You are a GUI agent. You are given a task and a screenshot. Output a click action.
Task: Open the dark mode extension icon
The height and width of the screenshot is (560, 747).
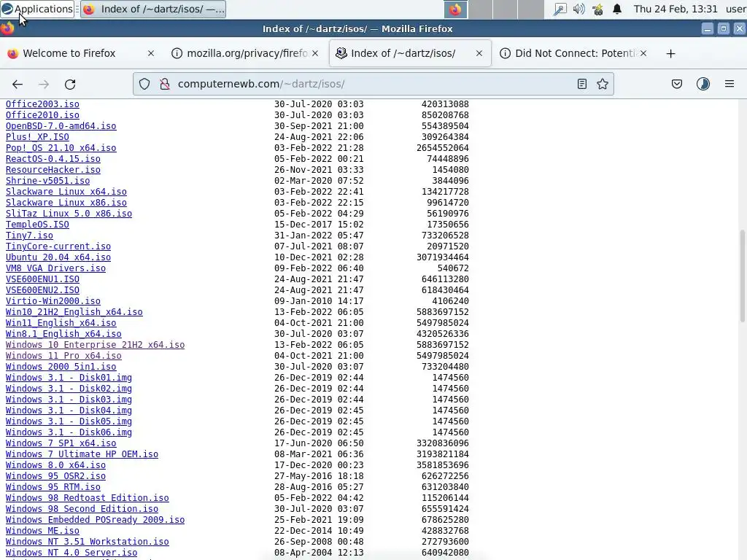(x=703, y=85)
